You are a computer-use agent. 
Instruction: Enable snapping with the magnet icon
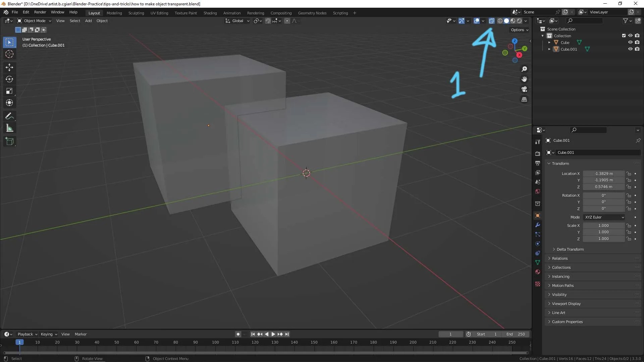(x=268, y=20)
